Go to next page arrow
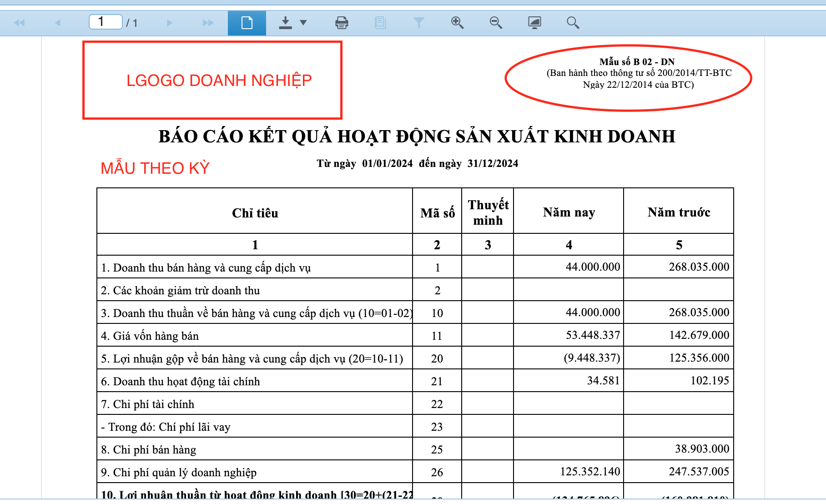This screenshot has width=826, height=504. [170, 23]
